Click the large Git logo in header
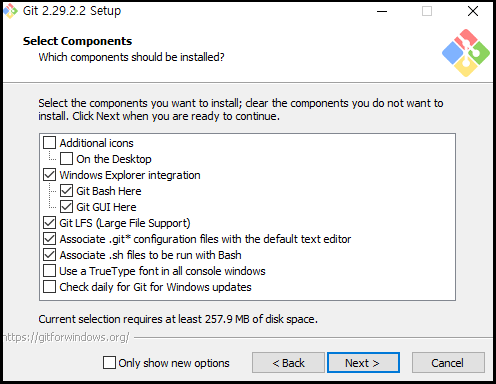496x384 pixels. [x=466, y=53]
